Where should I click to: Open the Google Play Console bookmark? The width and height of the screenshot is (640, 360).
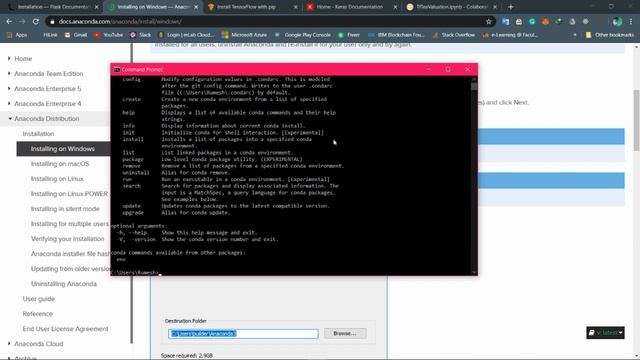click(x=303, y=35)
